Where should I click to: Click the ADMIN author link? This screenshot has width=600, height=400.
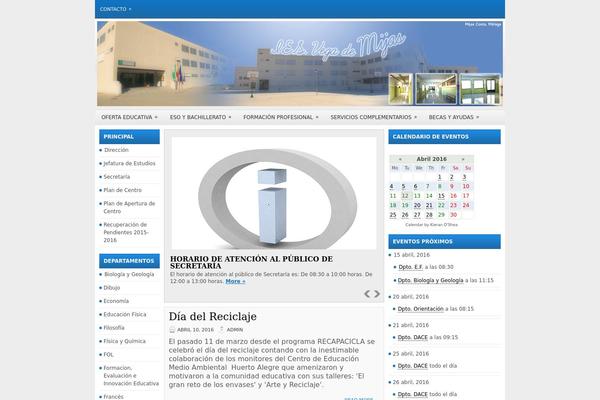235,330
